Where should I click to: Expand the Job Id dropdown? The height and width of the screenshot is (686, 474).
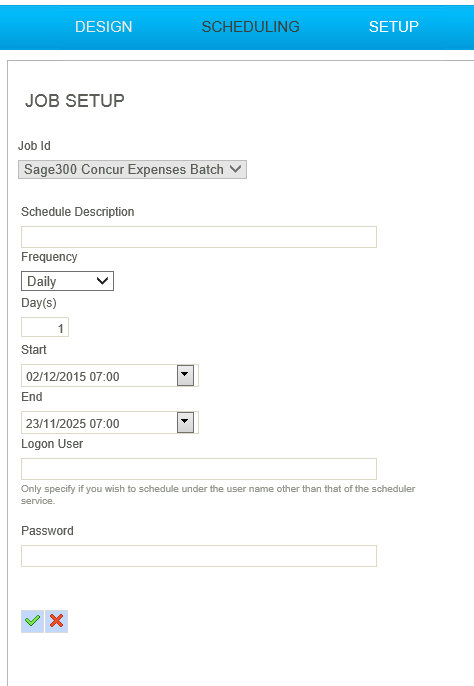click(132, 169)
